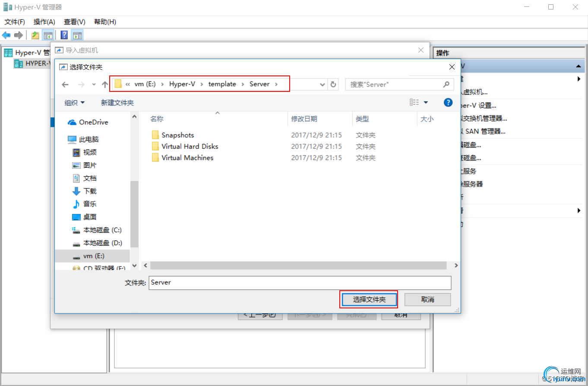588x386 pixels.
Task: Select 本地磁盘 (C:) drive
Action: pos(97,230)
